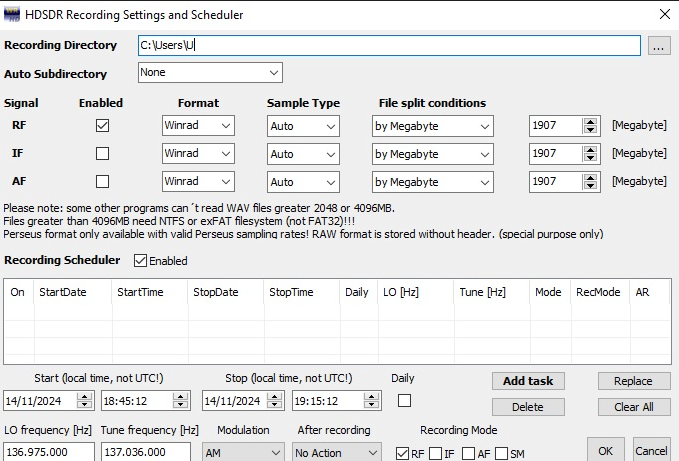Decrease the IF megabyte split size

590,158
